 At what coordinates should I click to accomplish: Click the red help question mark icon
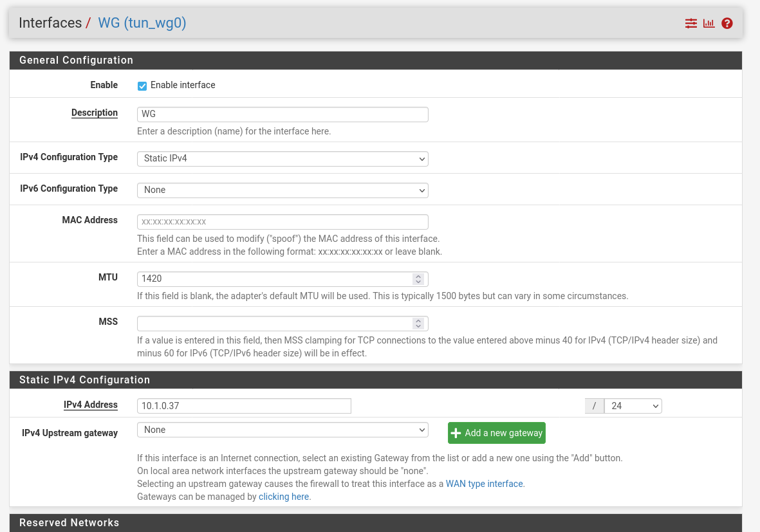point(727,23)
